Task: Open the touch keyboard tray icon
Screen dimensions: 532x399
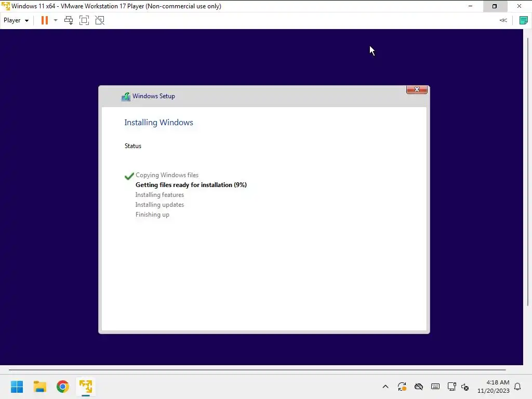Action: [435, 387]
